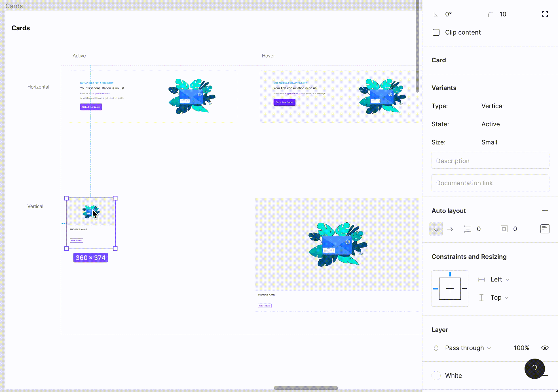Screen dimensions: 558x392
Task: Change the Type variant value Vertical
Action: [x=492, y=106]
